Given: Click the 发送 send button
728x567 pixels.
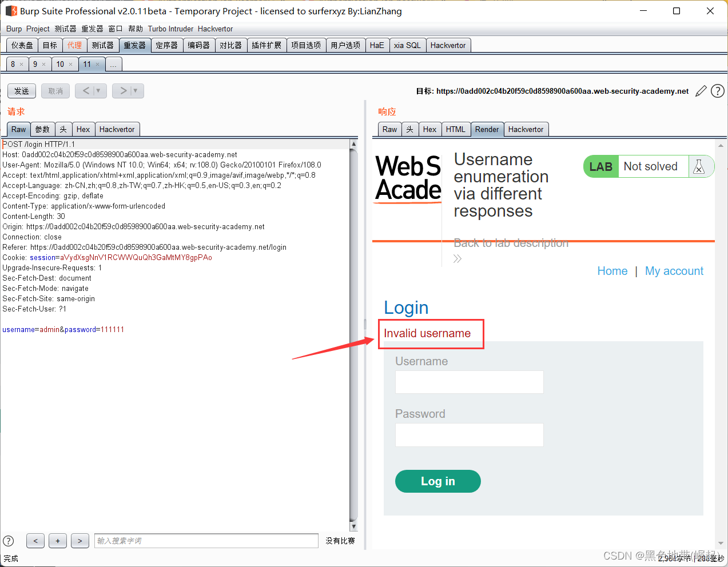Looking at the screenshot, I should click(22, 91).
